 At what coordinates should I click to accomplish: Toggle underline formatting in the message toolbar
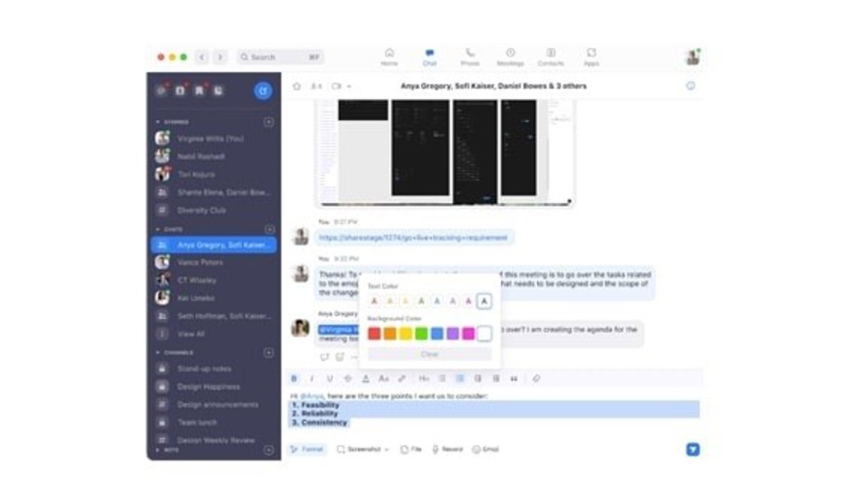click(329, 379)
